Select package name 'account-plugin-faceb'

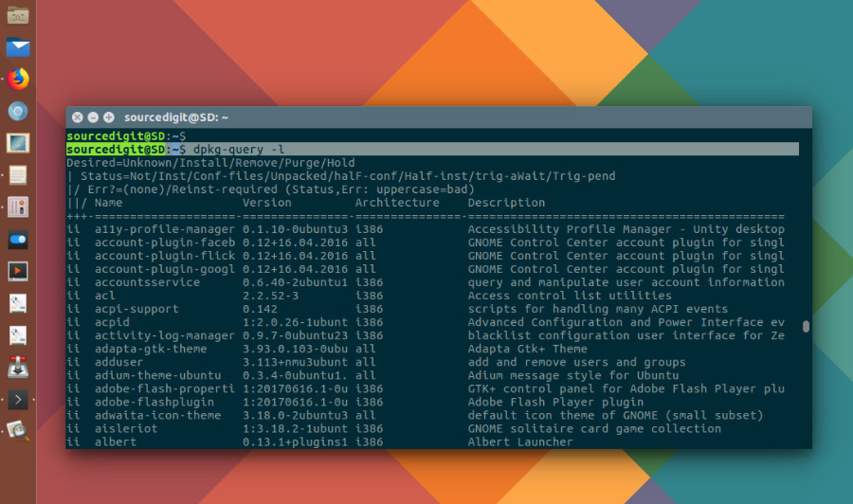164,243
